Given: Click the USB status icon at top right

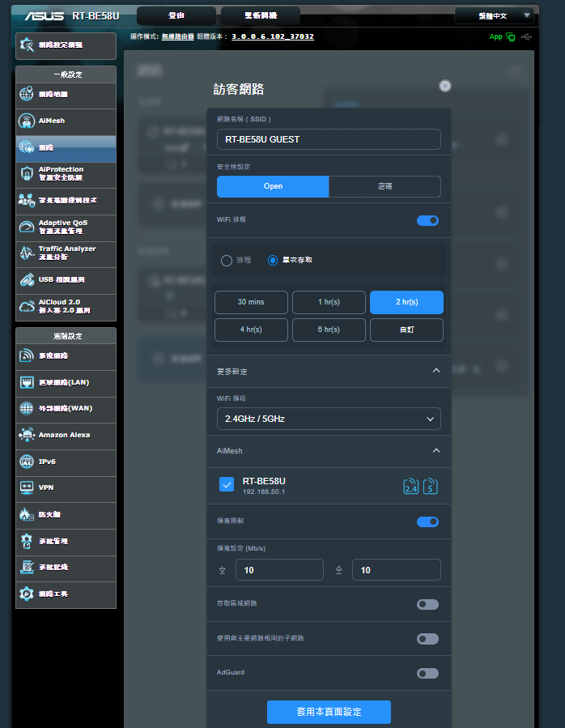Looking at the screenshot, I should click(526, 36).
